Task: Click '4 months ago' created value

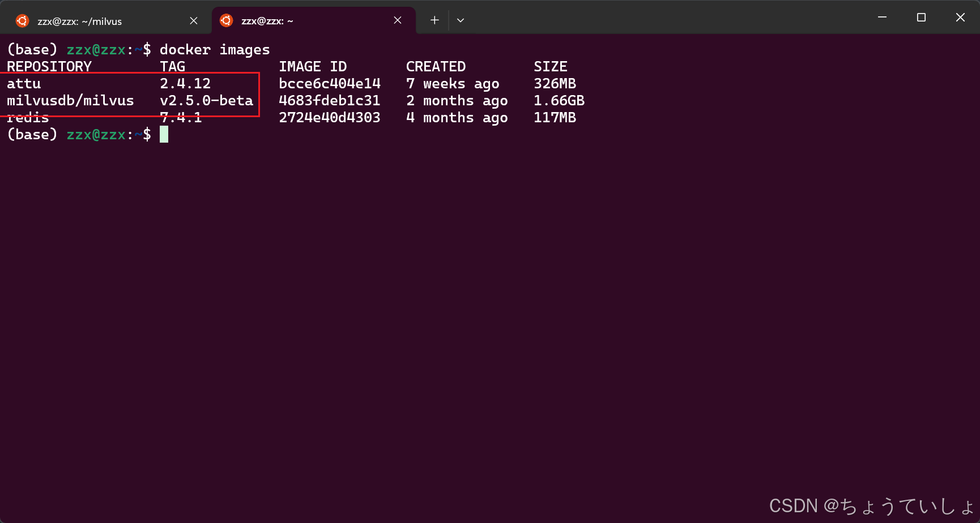Action: [457, 118]
